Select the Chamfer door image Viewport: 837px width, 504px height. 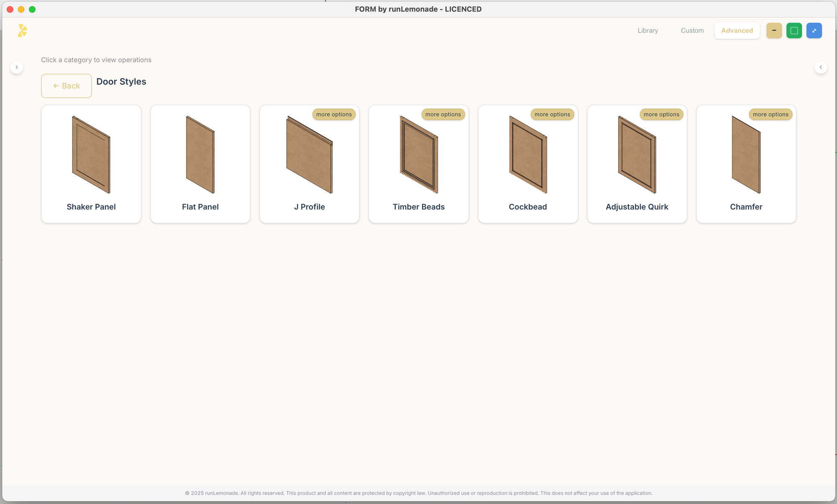click(x=746, y=155)
